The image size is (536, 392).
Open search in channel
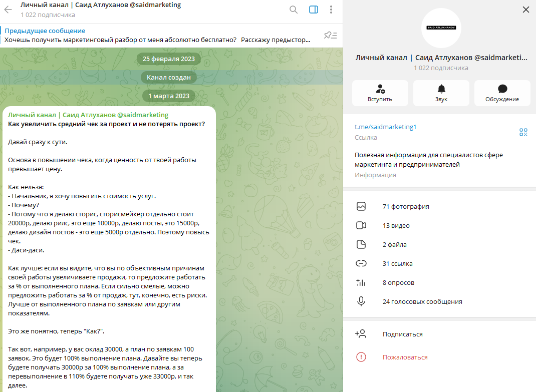click(x=293, y=10)
